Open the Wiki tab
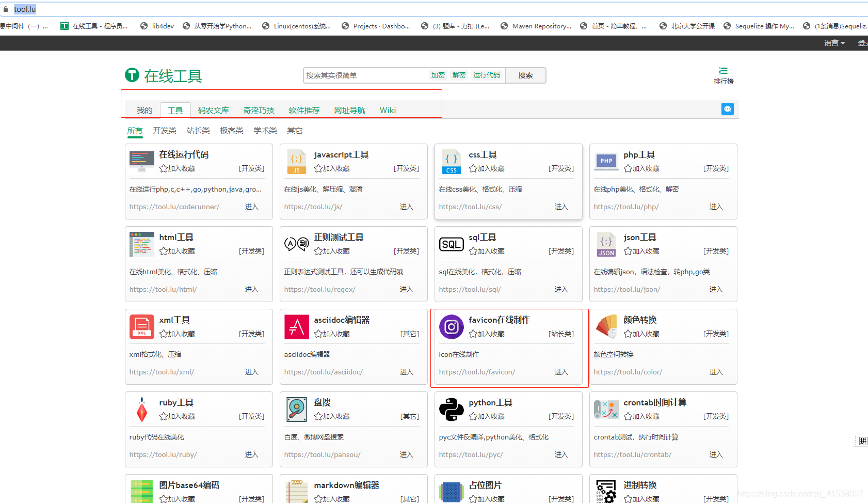Screen dimensions: 868x503 pos(388,111)
